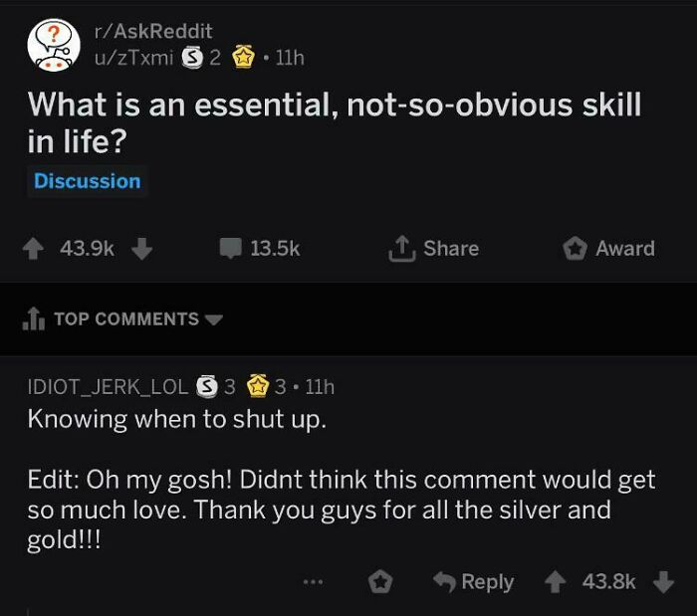Downvote the AskReddit post
Image resolution: width=697 pixels, height=616 pixels.
[x=142, y=248]
